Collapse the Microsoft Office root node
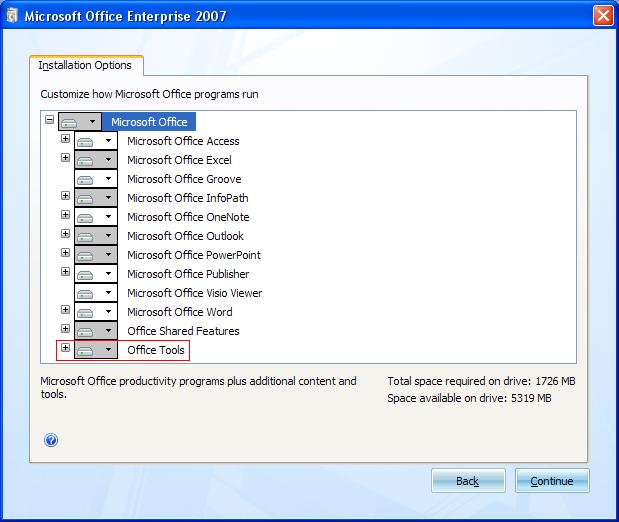 click(x=49, y=120)
